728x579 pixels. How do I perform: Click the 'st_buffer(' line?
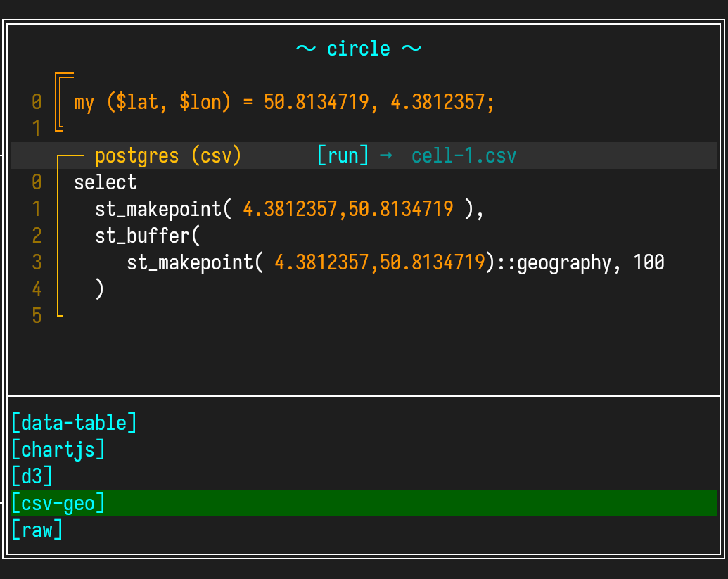click(148, 235)
